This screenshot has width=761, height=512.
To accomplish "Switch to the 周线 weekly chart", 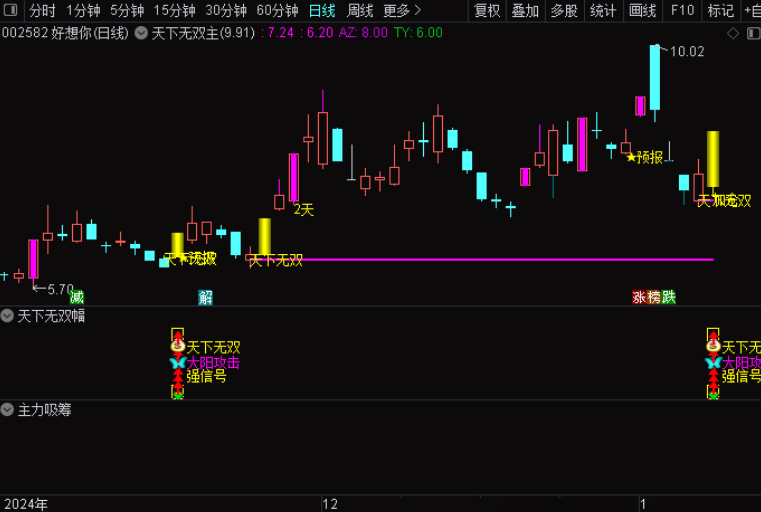I will point(360,11).
